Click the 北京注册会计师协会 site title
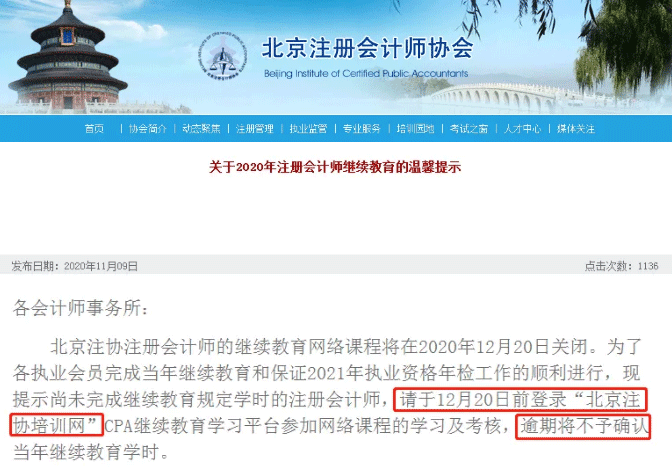 pos(367,48)
